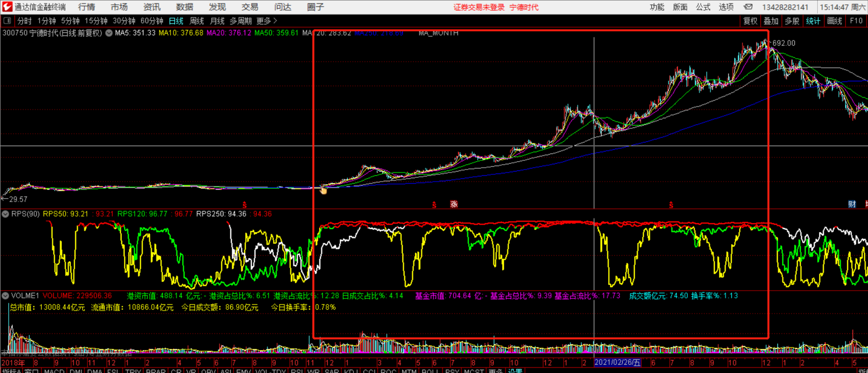Expand the VOLME1 indicator dropdown arrow
Image resolution: width=868 pixels, height=373 pixels.
click(x=6, y=296)
